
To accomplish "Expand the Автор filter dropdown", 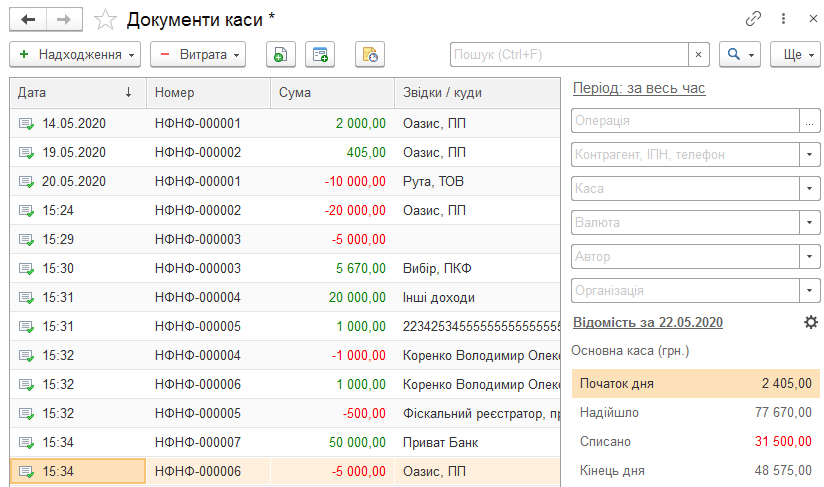I will (809, 257).
